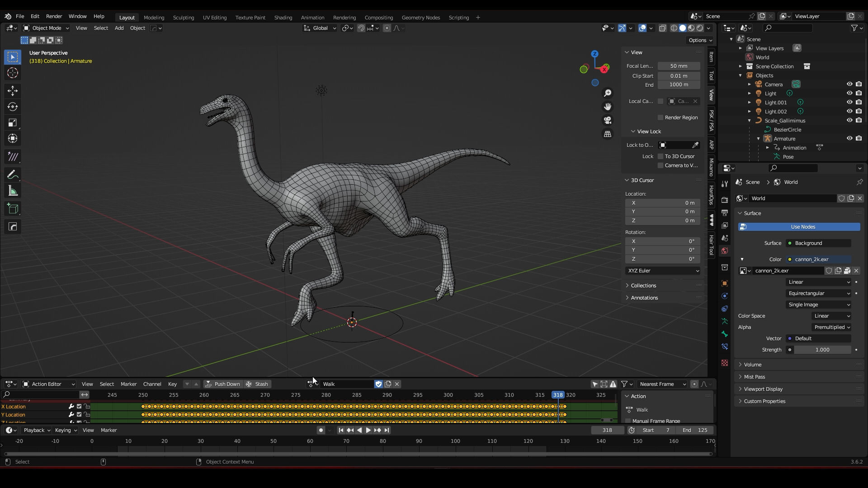Open the Nearest Frame snapping dropdown
868x488 pixels.
pos(662,384)
